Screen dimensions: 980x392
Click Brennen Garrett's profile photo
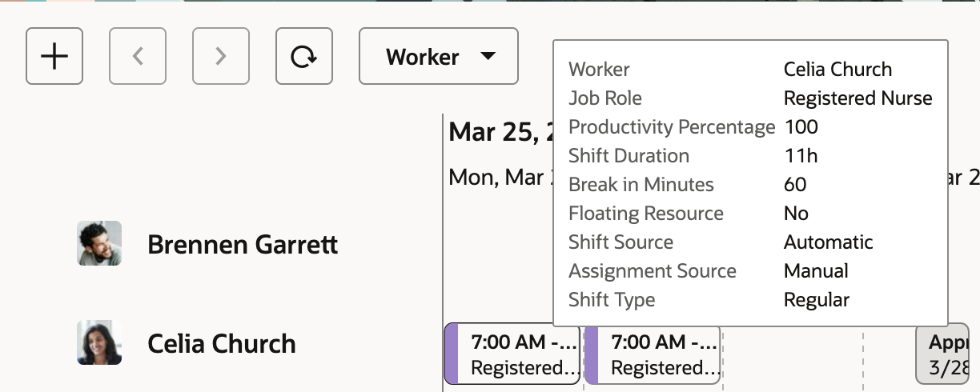click(99, 243)
